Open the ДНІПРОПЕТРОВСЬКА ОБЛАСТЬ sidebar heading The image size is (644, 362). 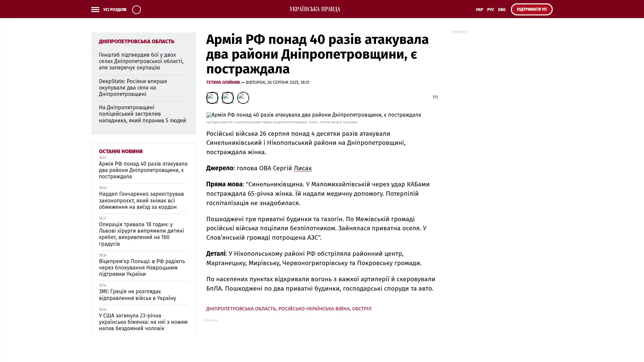click(x=136, y=42)
